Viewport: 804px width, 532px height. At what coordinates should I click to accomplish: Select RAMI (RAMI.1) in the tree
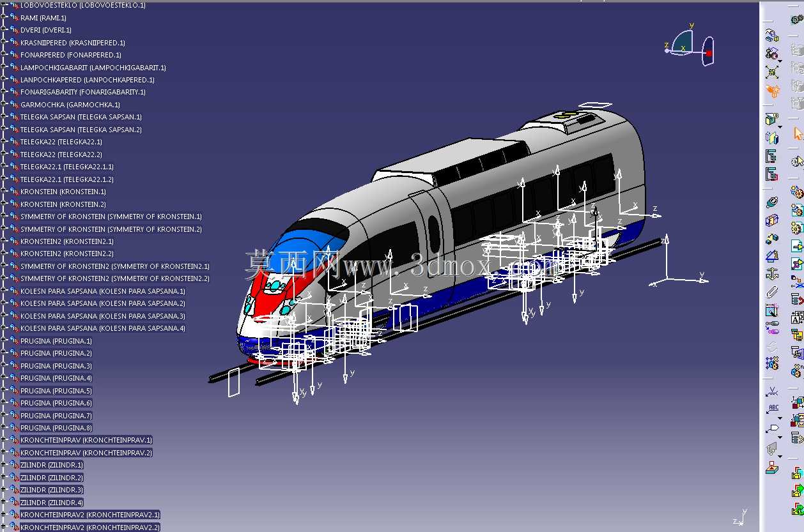(x=43, y=18)
